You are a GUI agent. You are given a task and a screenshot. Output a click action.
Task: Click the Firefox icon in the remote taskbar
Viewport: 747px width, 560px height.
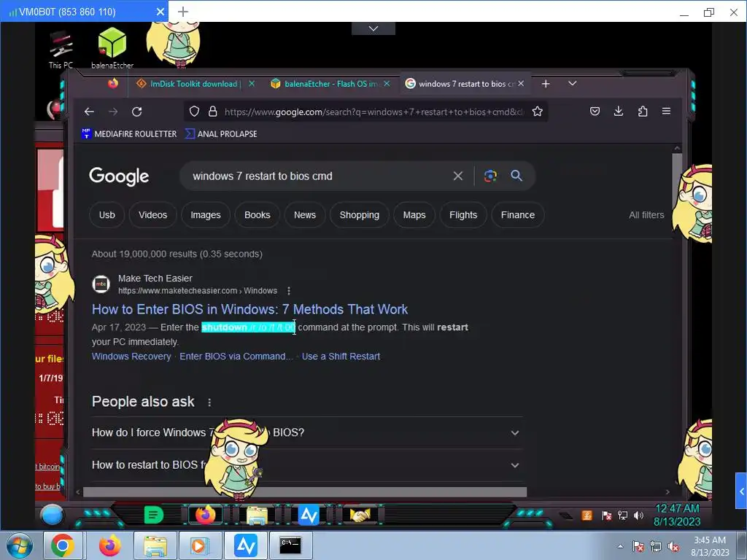point(205,515)
